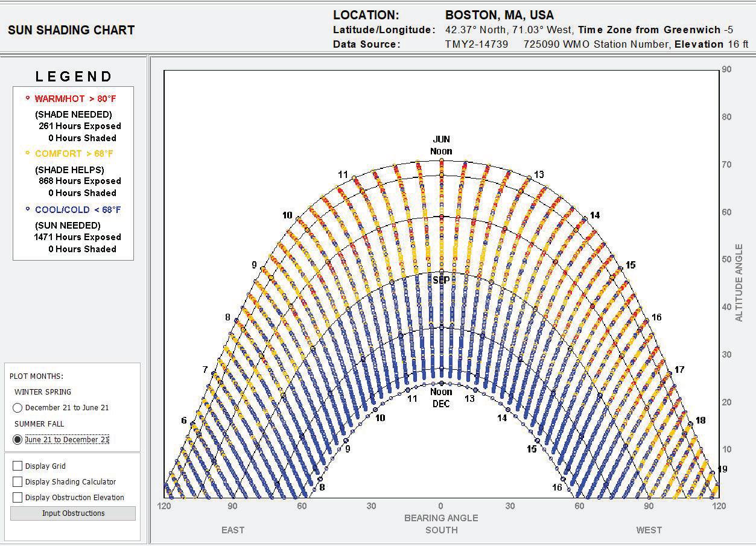
Task: Click the COMFORT > 68°F legend text
Action: (74, 154)
